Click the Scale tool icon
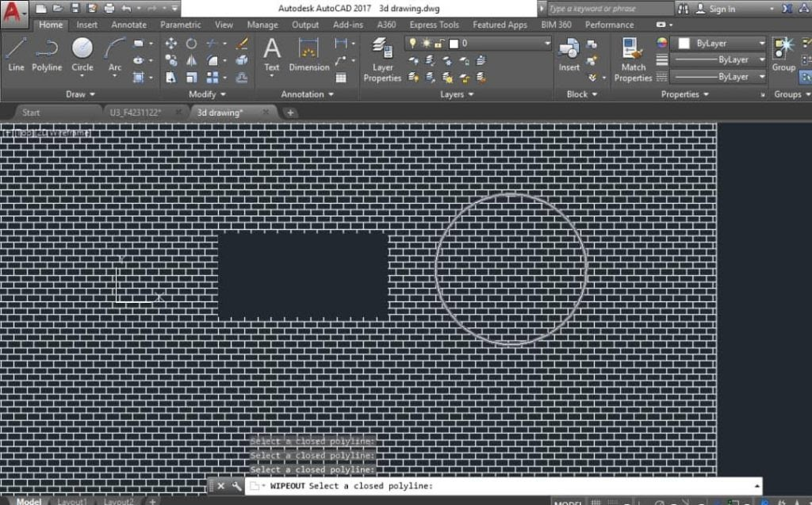The image size is (812, 505). pos(192,78)
